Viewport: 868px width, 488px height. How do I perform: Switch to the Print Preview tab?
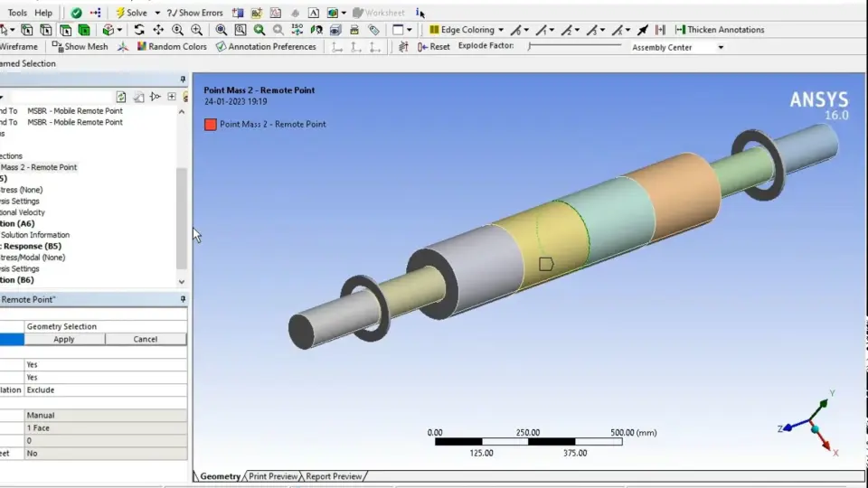tap(273, 476)
